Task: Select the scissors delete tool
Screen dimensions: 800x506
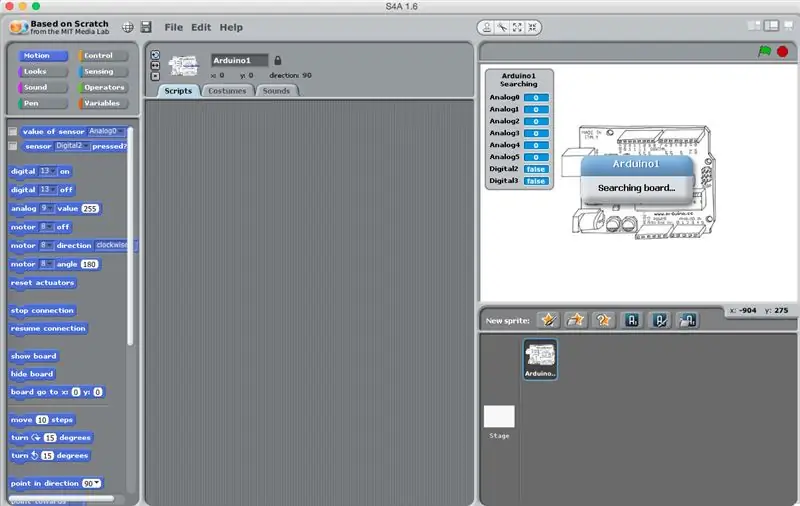Action: pyautogui.click(x=502, y=28)
